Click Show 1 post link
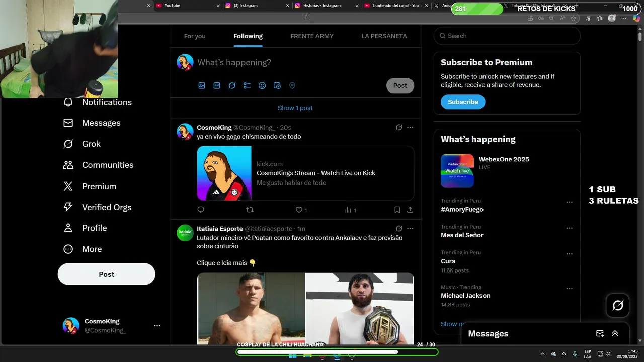This screenshot has height=362, width=644. click(x=295, y=108)
